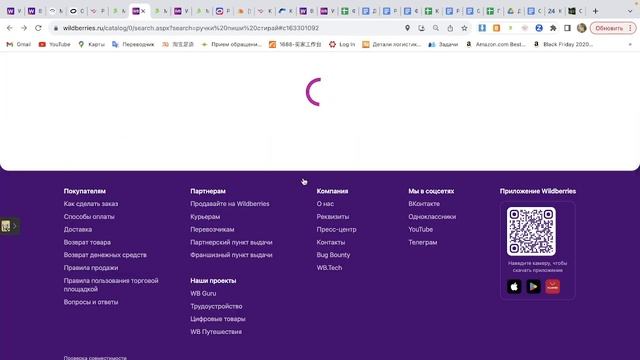Bookmark this page with the star icon
Image resolution: width=640 pixels, height=360 pixels.
(x=464, y=28)
